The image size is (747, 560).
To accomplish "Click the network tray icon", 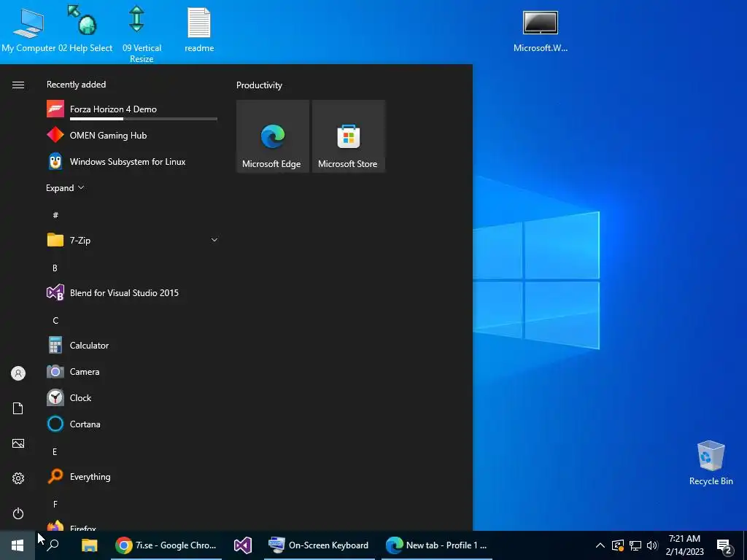I will (635, 545).
